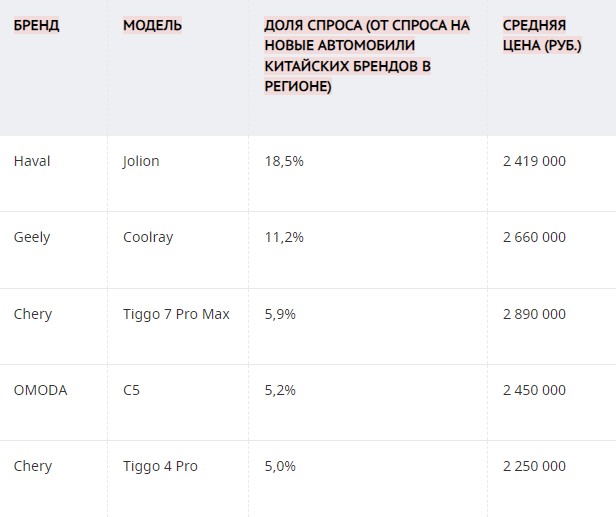Select the Tiggo 4 Pro model cell
Viewport: 616px width, 517px height.
click(x=160, y=466)
